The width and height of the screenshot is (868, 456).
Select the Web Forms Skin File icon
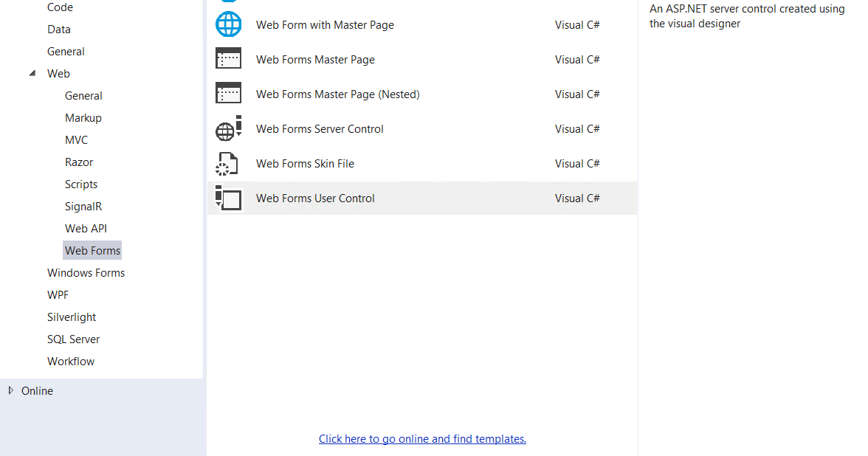227,164
